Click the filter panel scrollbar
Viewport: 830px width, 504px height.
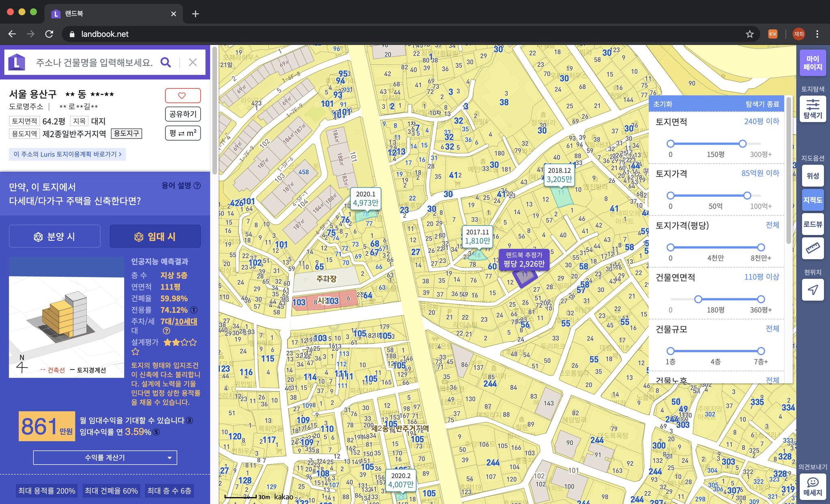[x=789, y=170]
